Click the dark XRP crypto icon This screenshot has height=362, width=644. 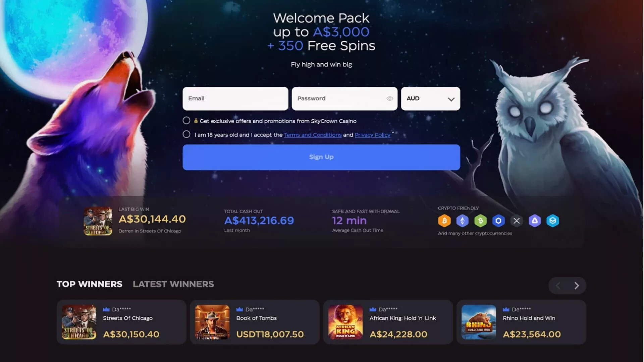coord(517,221)
